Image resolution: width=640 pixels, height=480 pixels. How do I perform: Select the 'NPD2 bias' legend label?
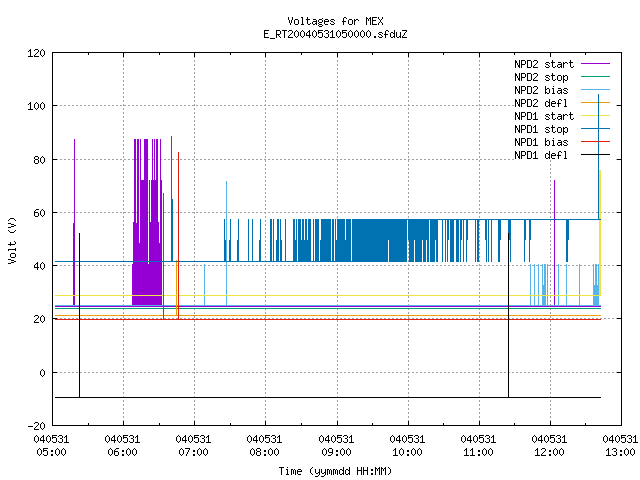point(541,90)
